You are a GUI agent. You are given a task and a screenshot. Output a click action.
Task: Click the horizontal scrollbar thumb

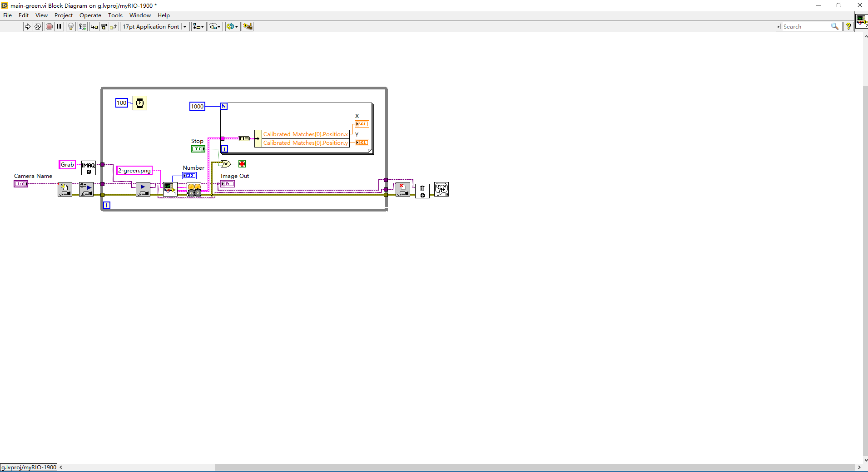coord(535,467)
